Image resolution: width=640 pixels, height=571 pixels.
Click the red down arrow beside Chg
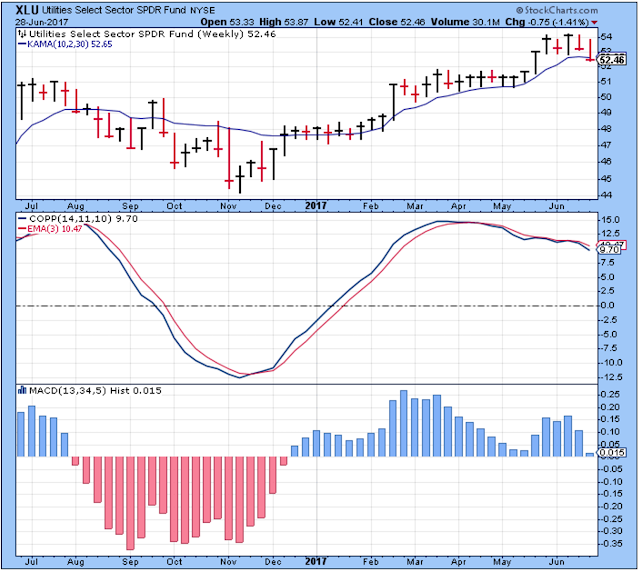pos(594,22)
